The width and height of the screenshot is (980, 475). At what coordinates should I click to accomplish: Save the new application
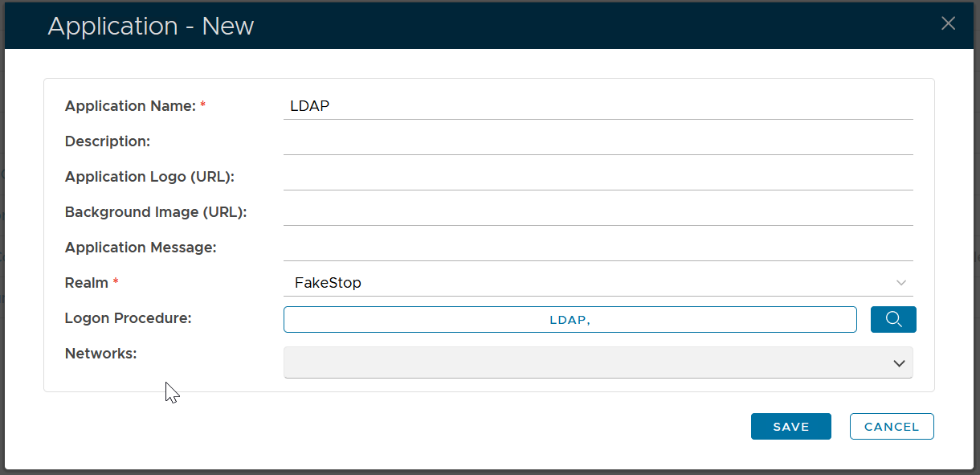(x=790, y=427)
